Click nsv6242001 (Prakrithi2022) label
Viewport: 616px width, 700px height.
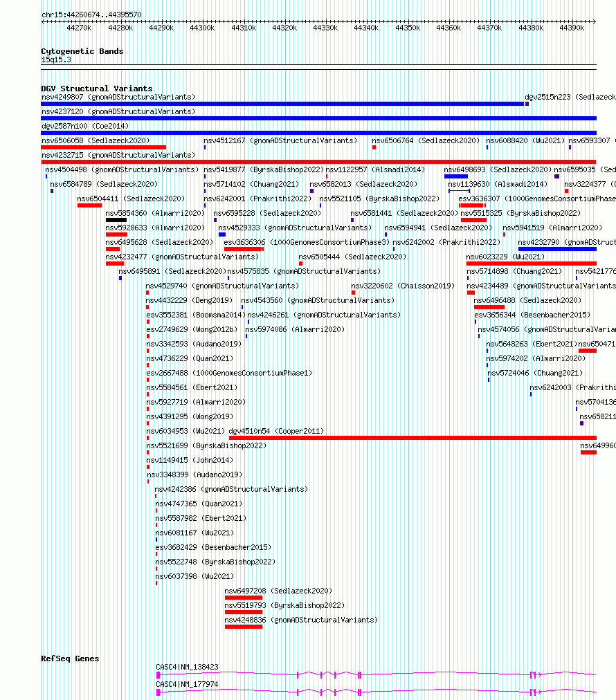tap(257, 199)
